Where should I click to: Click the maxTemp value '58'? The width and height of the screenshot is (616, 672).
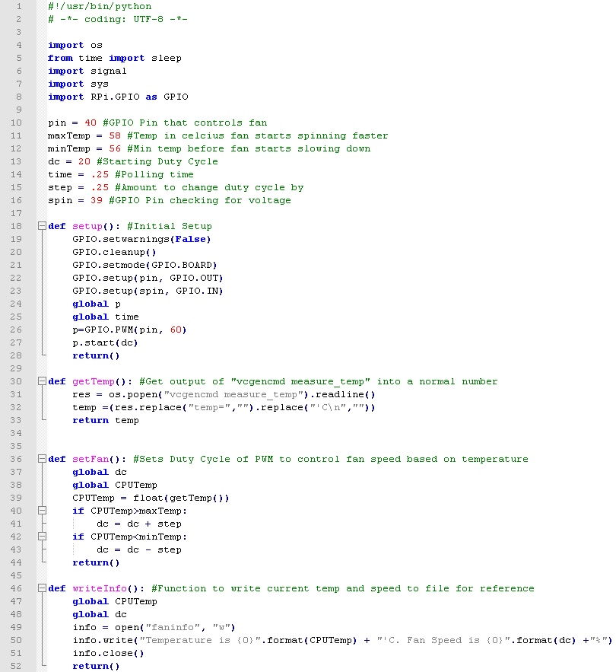pos(115,135)
